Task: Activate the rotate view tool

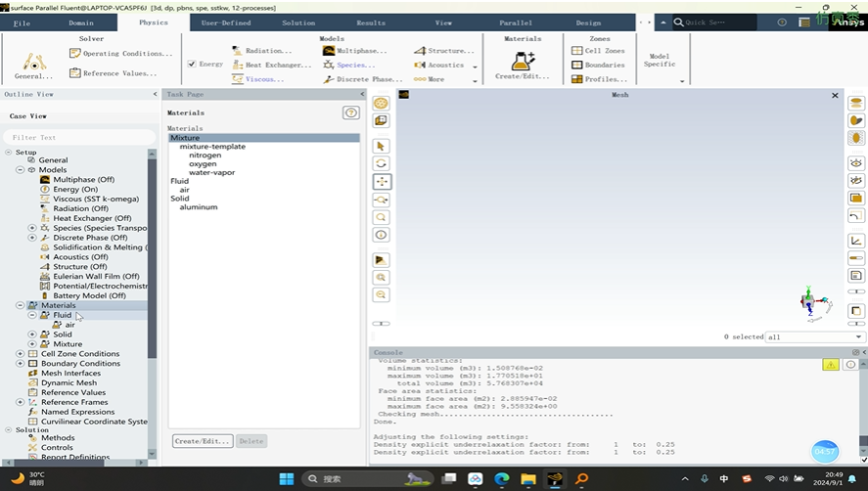Action: click(381, 163)
